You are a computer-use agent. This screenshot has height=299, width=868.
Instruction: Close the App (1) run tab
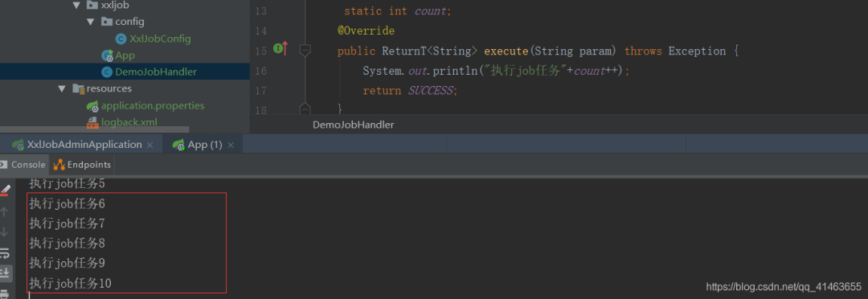pyautogui.click(x=231, y=145)
